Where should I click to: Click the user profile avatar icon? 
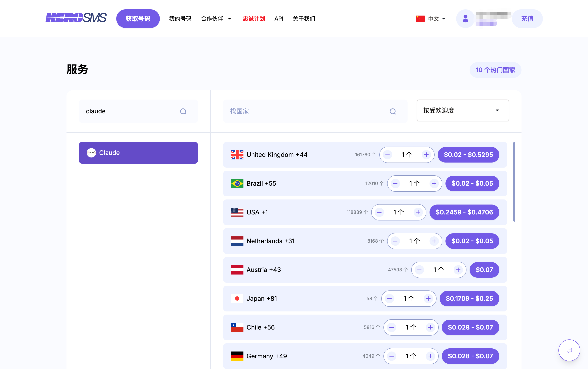(x=465, y=19)
